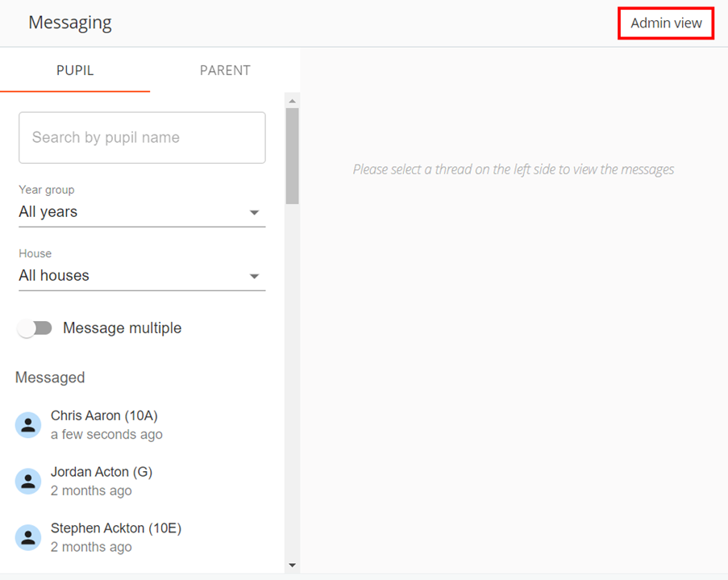The height and width of the screenshot is (580, 728).
Task: Open the Year group selector showing All years
Action: coord(142,212)
